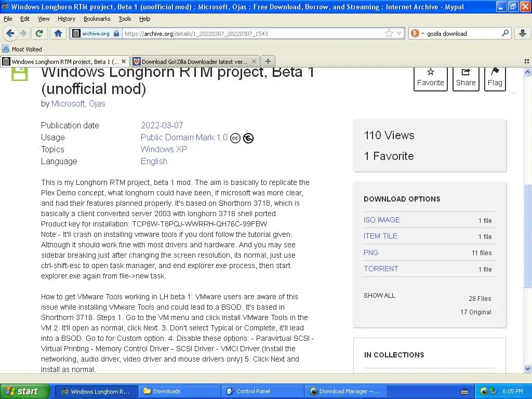Screen dimensions: 532x399
Task: Open the File menu
Action: [x=8, y=19]
